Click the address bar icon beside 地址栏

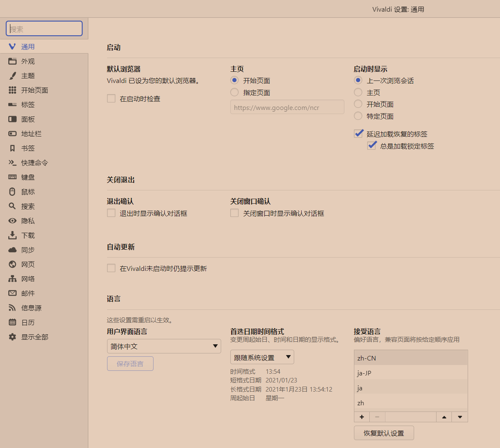point(12,134)
